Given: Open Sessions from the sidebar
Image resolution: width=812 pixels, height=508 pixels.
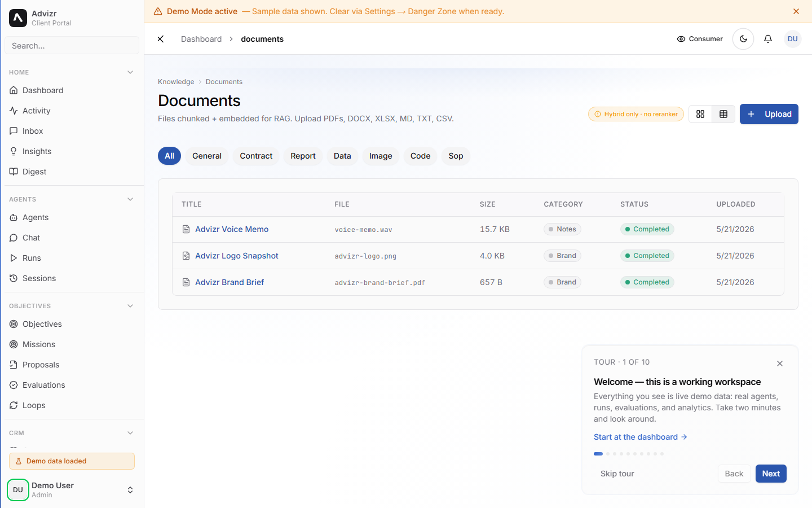Looking at the screenshot, I should [x=72, y=278].
